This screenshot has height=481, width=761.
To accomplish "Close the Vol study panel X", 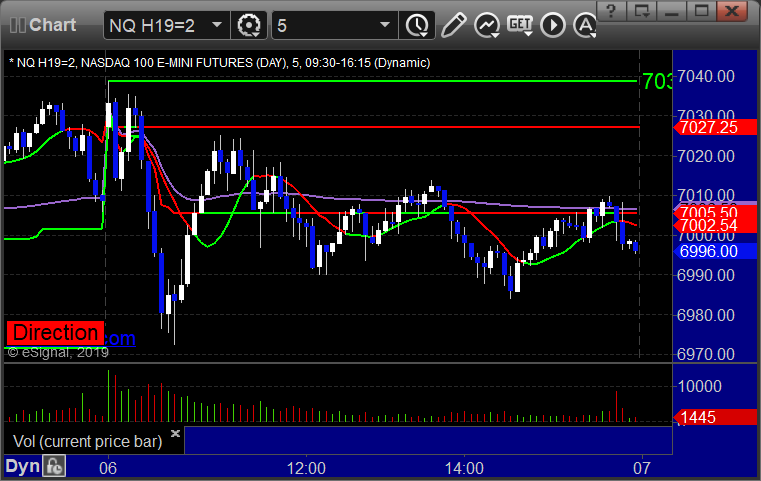I will tap(176, 433).
